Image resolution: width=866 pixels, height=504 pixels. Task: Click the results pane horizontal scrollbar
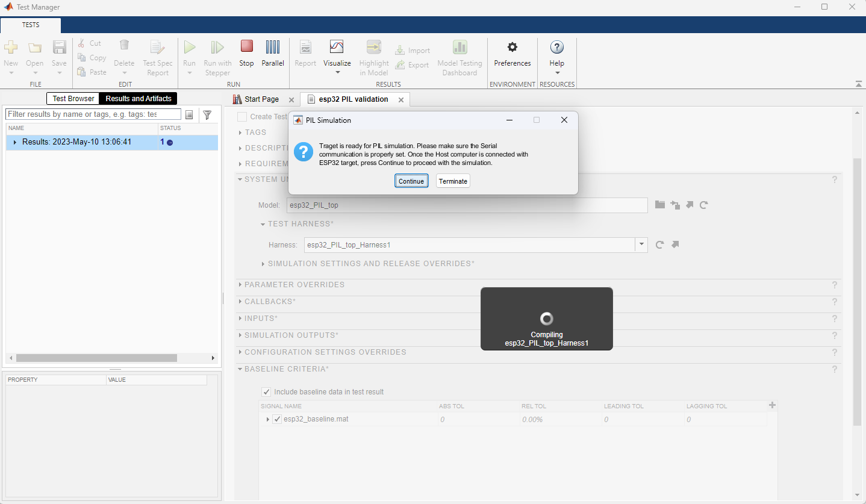(96, 358)
